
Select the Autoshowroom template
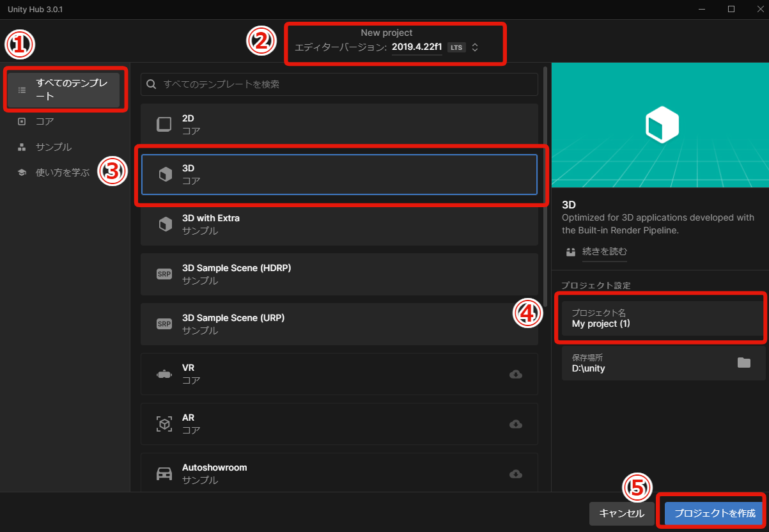click(339, 474)
